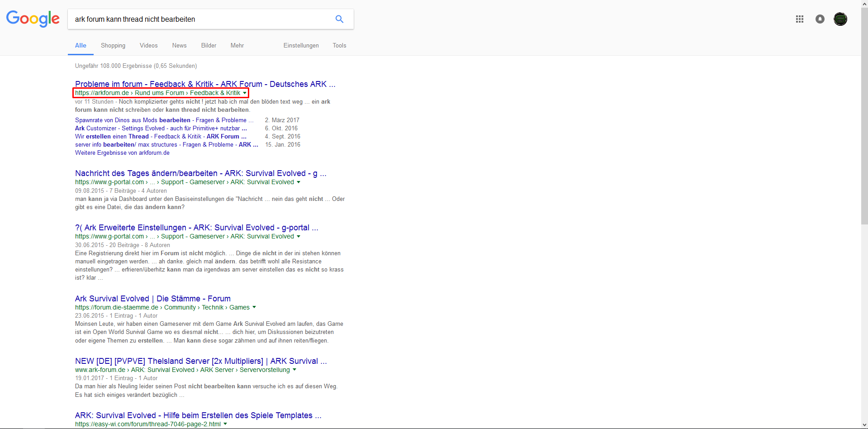Image resolution: width=868 pixels, height=429 pixels.
Task: Open 'Probleme im forum - Feedback & Kritik' result
Action: click(x=205, y=84)
